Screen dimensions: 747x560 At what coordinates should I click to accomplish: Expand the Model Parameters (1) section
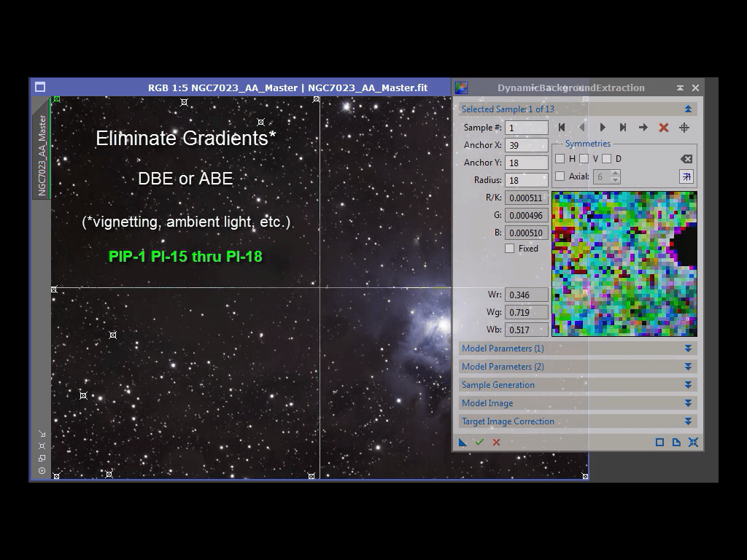[x=576, y=349]
